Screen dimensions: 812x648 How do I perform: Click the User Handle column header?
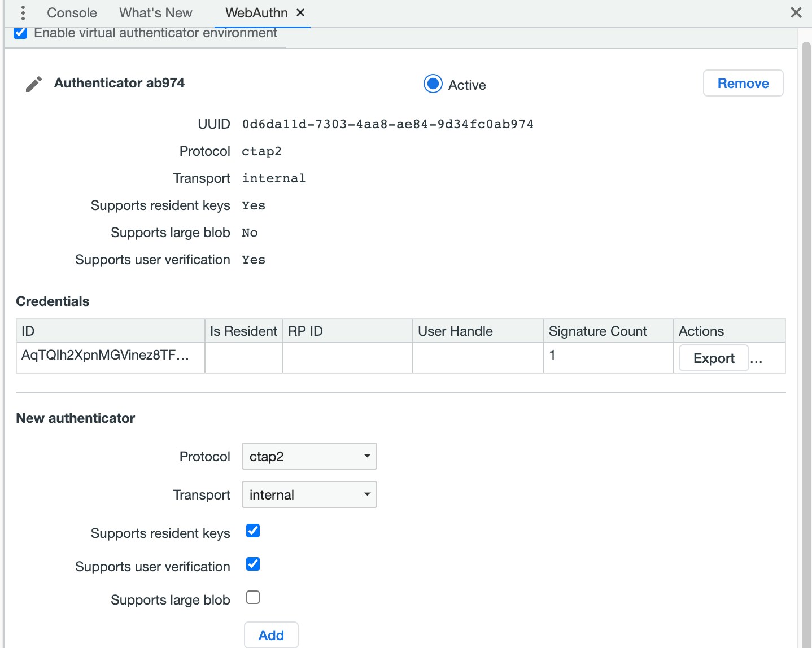(x=478, y=331)
